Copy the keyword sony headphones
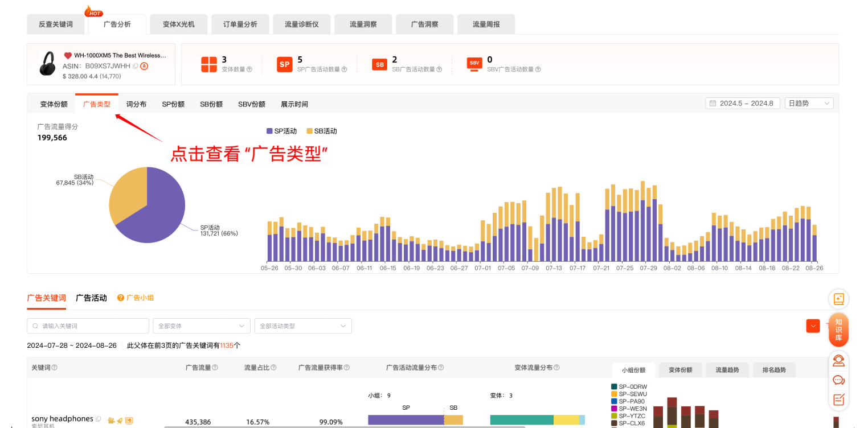The width and height of the screenshot is (868, 428). pos(99,419)
